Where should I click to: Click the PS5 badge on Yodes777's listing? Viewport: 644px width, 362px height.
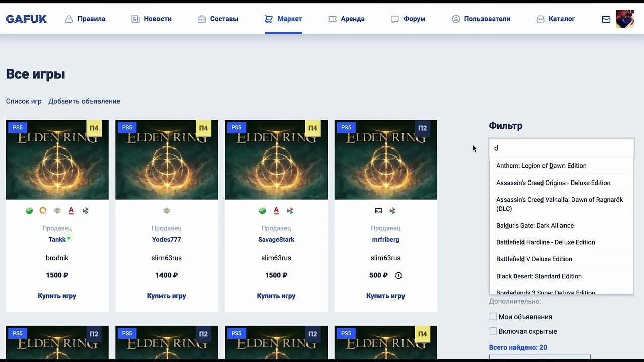tap(127, 127)
